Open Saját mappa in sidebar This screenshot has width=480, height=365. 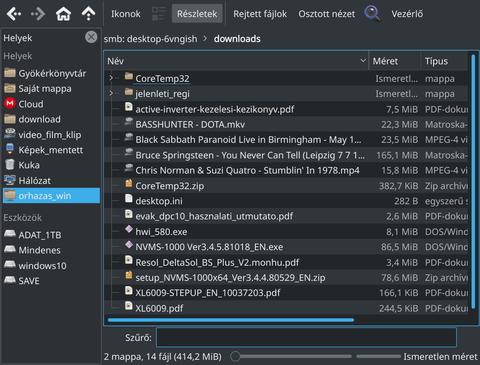point(51,88)
